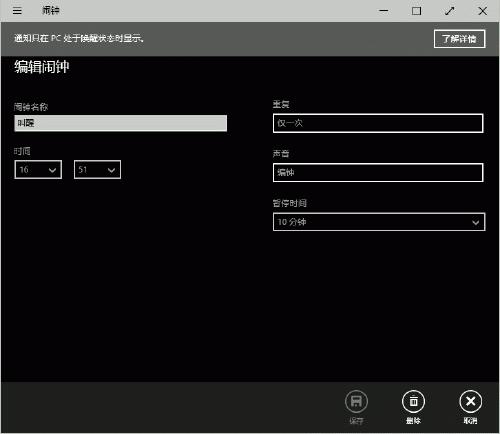This screenshot has height=434, width=500.
Task: Click the alarm name input field
Action: (121, 123)
